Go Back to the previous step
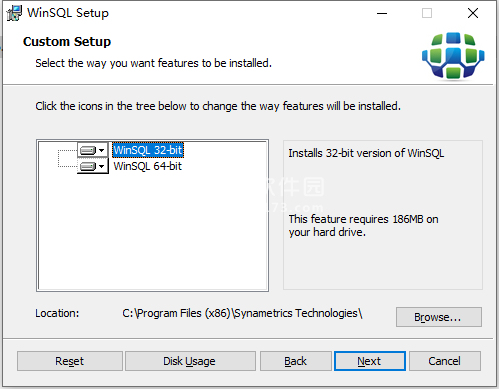 296,361
